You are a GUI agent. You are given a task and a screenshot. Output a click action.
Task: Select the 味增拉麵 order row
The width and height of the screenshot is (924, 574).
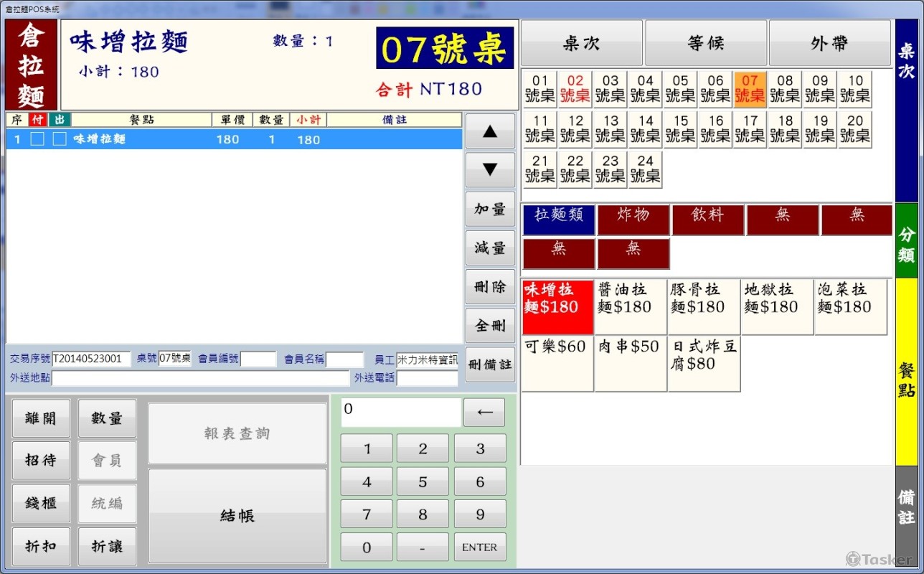pos(233,139)
